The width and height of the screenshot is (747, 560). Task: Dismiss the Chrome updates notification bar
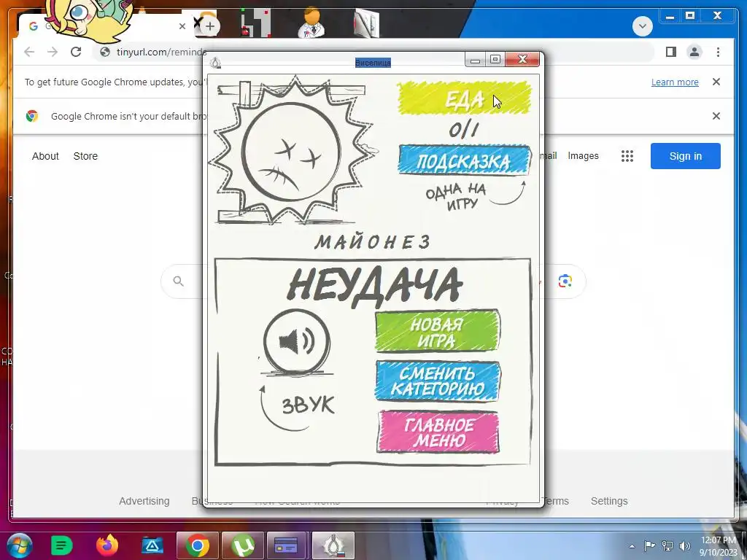coord(716,82)
